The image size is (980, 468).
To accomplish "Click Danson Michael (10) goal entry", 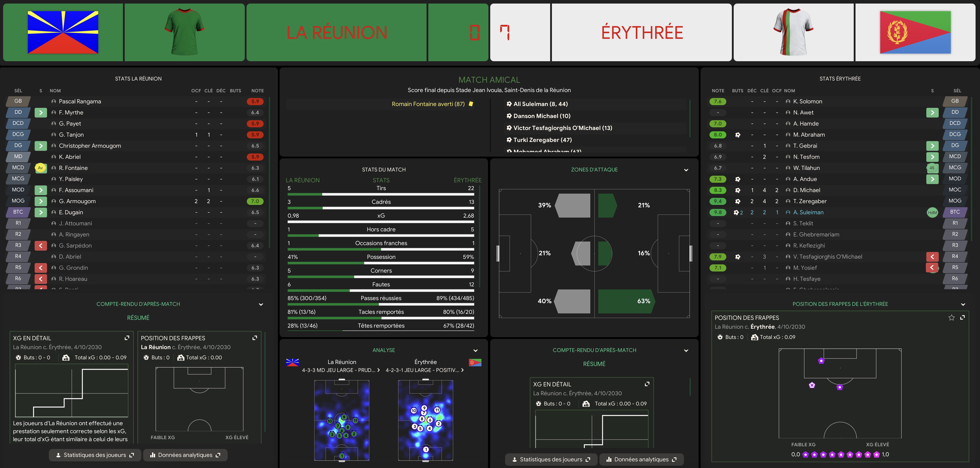I will pos(542,116).
